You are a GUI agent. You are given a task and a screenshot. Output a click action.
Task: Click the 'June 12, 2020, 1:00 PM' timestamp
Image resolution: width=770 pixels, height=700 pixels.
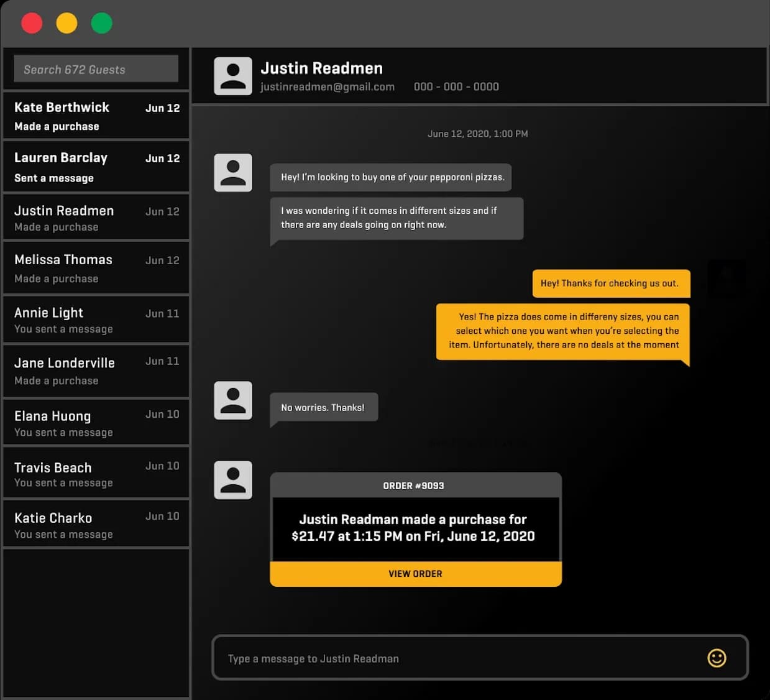click(478, 134)
